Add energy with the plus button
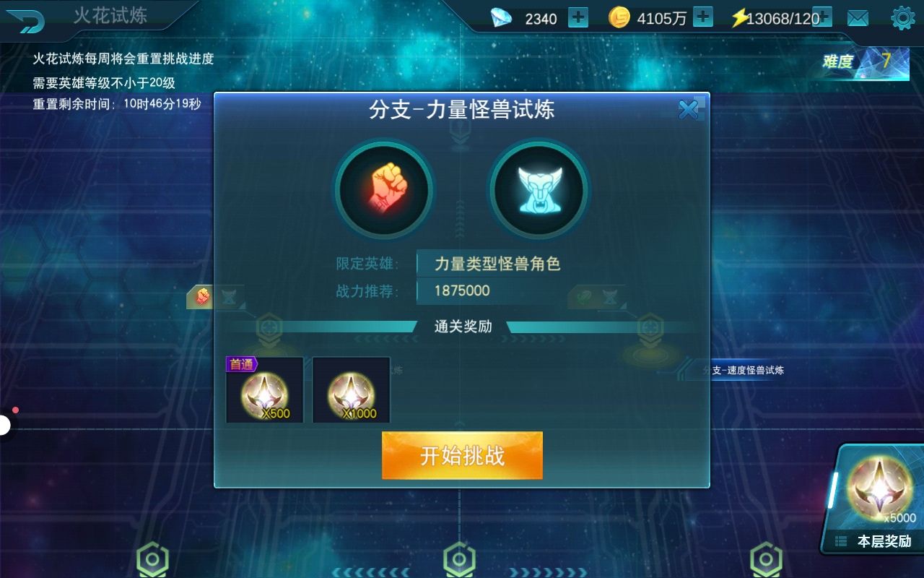The image size is (924, 578). pyautogui.click(x=823, y=17)
